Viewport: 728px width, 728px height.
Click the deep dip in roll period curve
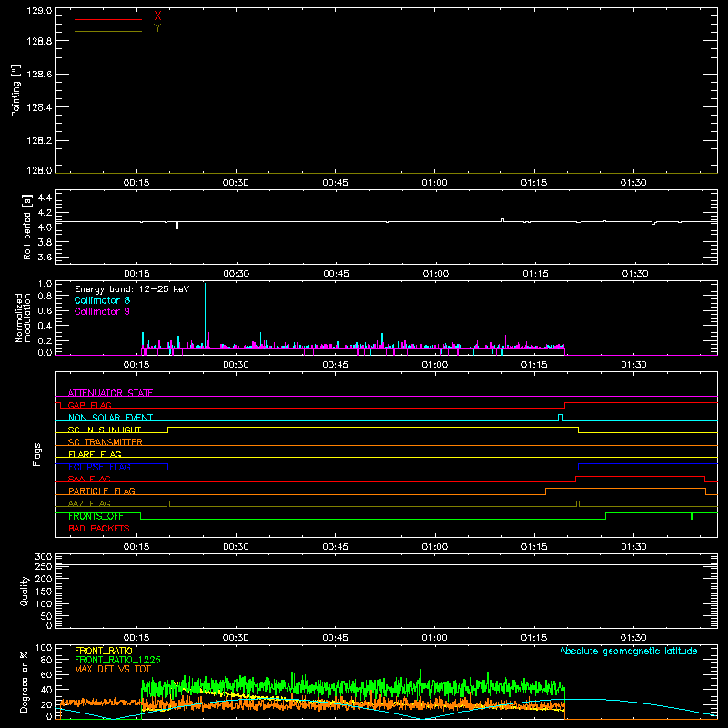tap(177, 226)
